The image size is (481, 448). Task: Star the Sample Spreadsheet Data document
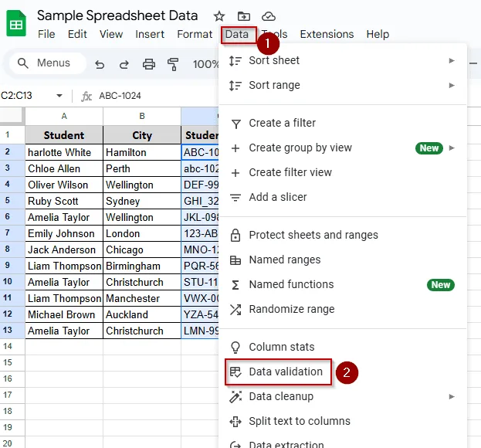point(219,16)
